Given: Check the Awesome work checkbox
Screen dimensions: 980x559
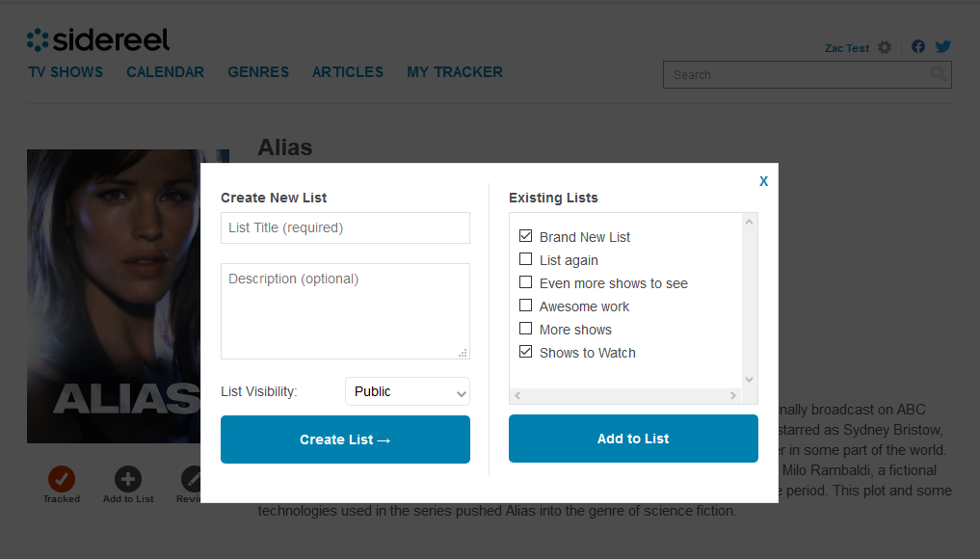Looking at the screenshot, I should click(525, 306).
